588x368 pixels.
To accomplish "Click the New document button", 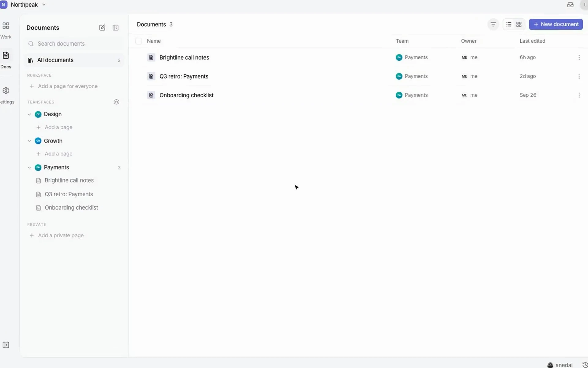I will click(x=556, y=24).
